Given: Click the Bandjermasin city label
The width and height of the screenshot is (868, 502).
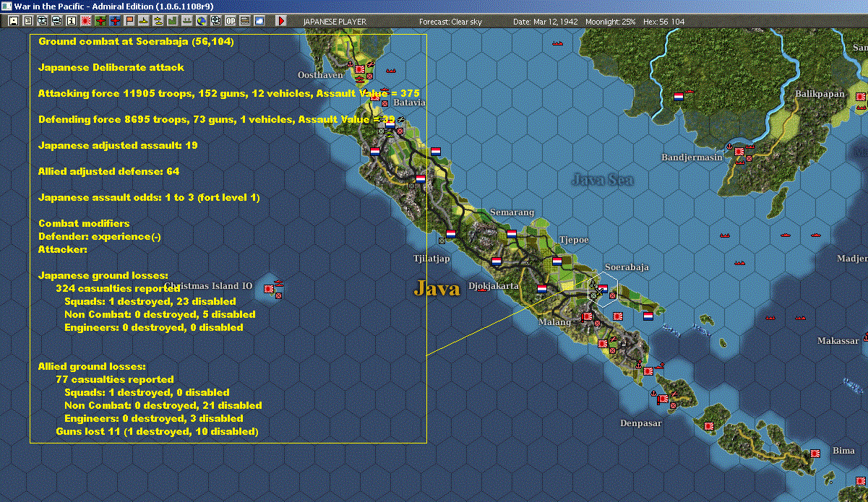Looking at the screenshot, I should pos(692,157).
